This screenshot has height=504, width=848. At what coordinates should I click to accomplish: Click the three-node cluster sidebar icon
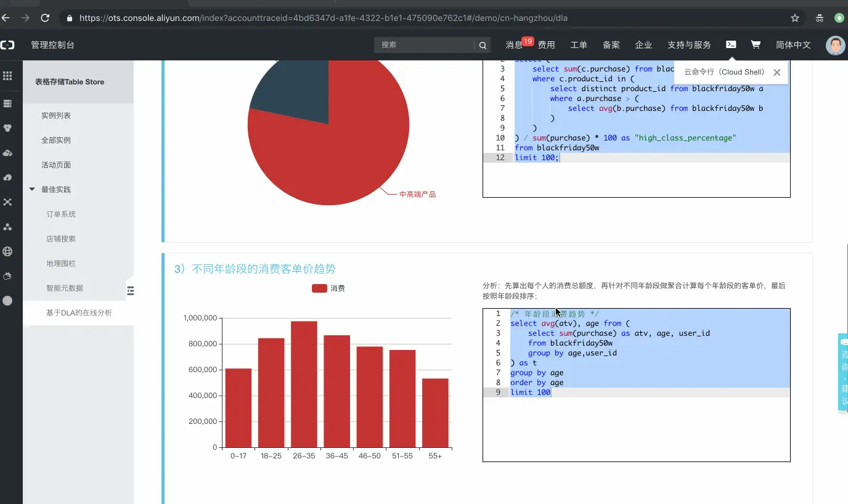pos(7,227)
